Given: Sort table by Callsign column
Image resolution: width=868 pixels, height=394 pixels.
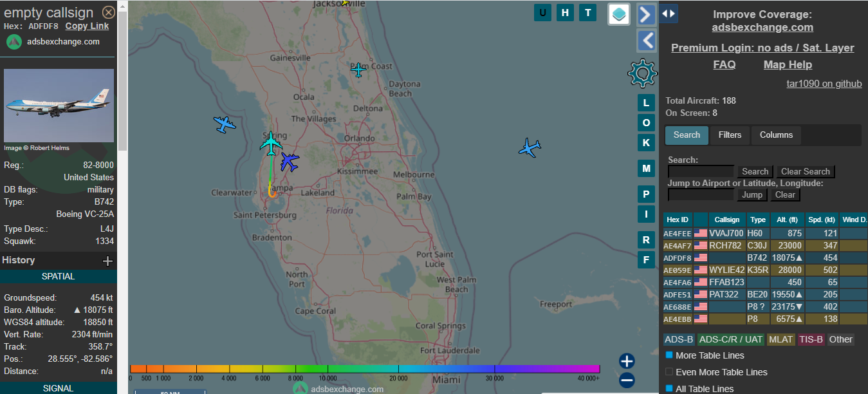Looking at the screenshot, I should pos(727,220).
